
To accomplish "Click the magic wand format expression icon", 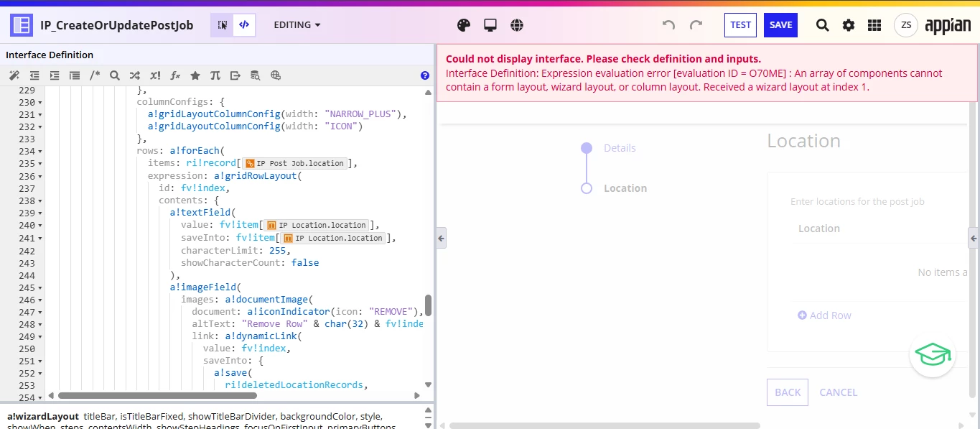I will 14,75.
